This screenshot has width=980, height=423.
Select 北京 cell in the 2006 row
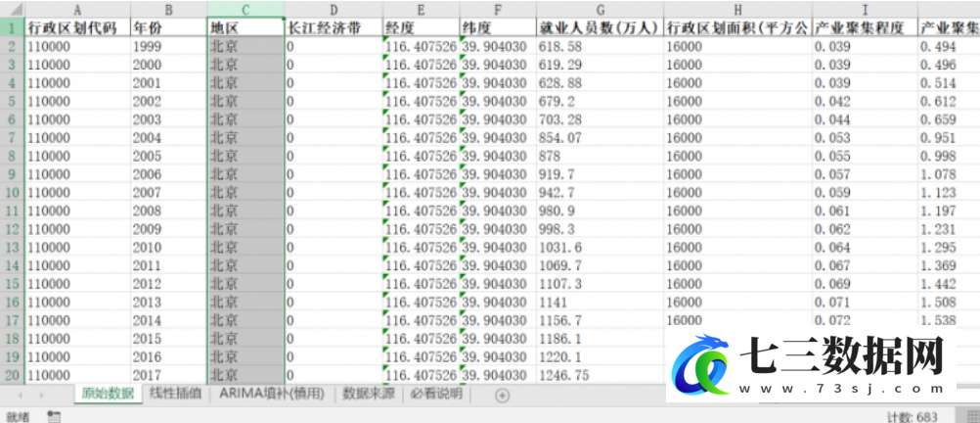click(x=245, y=174)
